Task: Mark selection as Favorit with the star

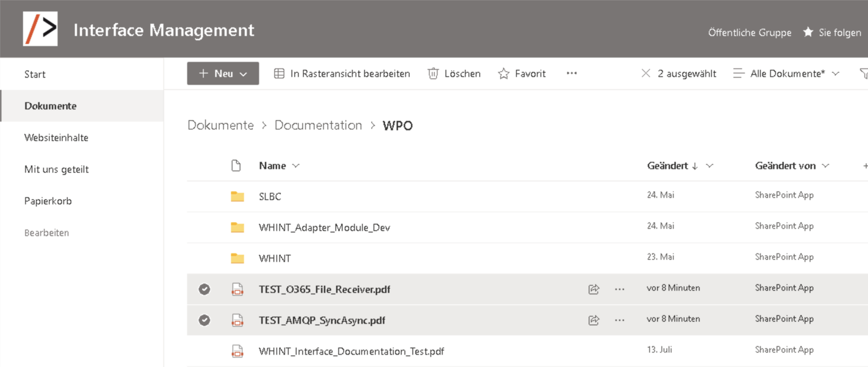Action: click(x=504, y=73)
